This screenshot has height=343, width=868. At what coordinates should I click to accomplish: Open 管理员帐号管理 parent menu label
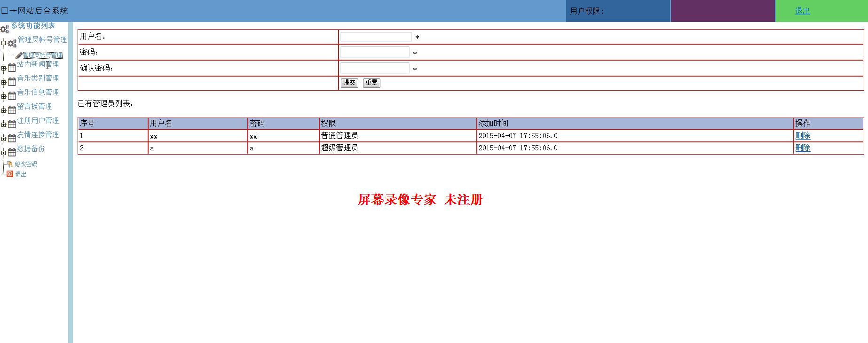[42, 39]
